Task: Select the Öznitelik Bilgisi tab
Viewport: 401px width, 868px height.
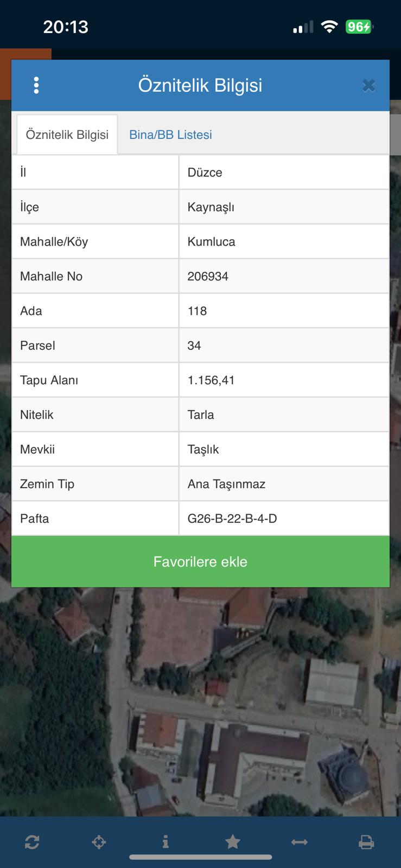Action: click(x=67, y=135)
